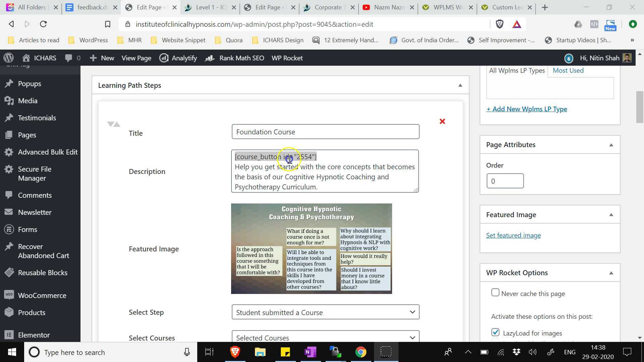
Task: Open Analytify from the admin toolbar
Action: pos(178,58)
